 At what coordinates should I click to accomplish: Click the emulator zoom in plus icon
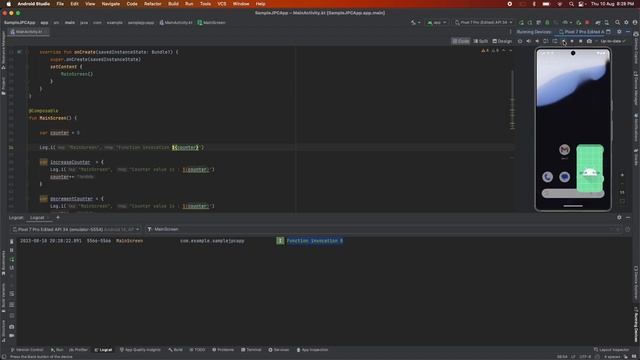(622, 175)
